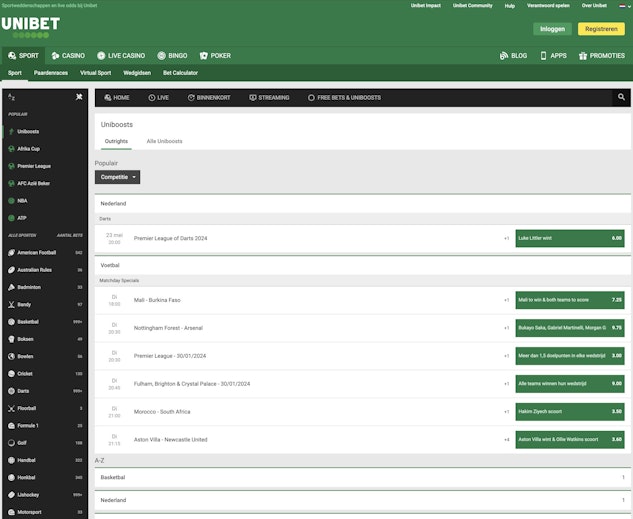This screenshot has height=519, width=633.
Task: Open the Bet Calculator link
Action: tap(180, 73)
